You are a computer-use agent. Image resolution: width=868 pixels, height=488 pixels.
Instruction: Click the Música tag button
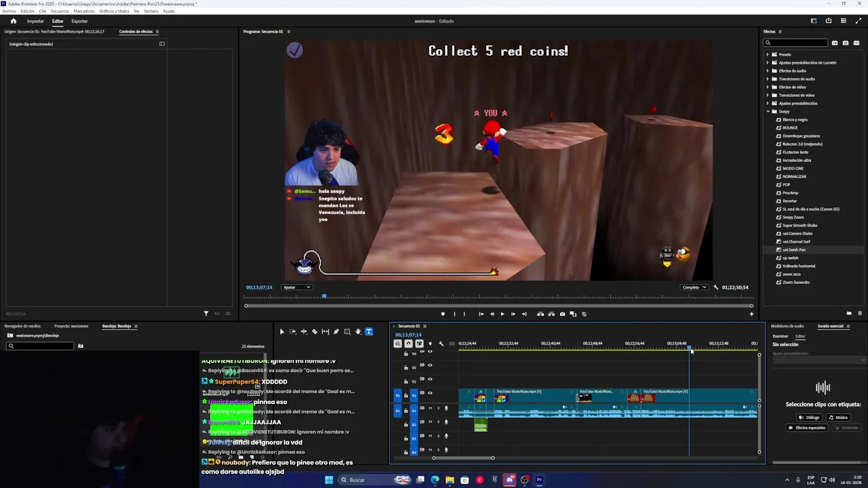click(839, 418)
